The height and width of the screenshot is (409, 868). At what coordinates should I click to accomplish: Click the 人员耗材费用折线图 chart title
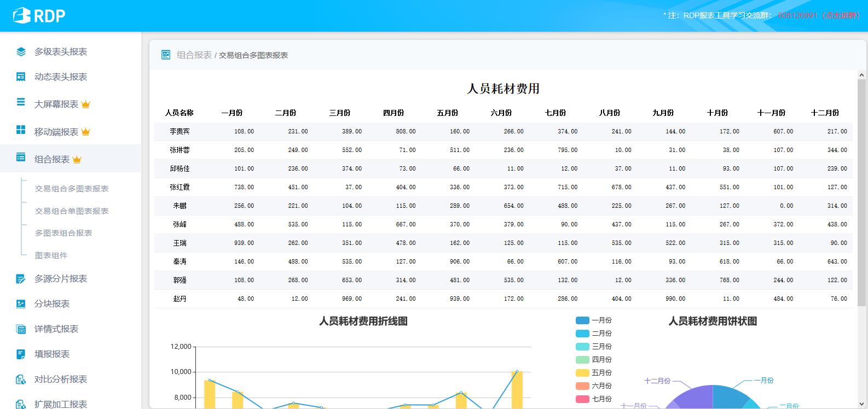pos(363,321)
